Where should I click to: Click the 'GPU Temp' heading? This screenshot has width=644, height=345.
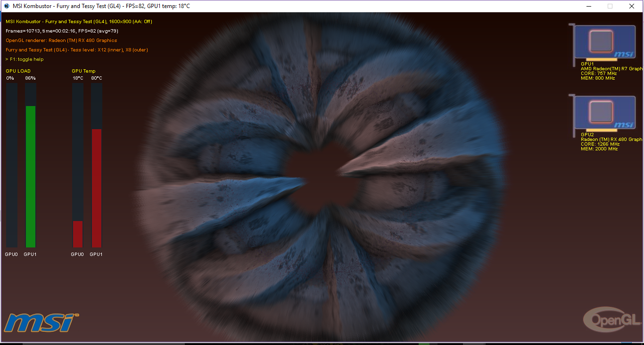click(x=83, y=71)
